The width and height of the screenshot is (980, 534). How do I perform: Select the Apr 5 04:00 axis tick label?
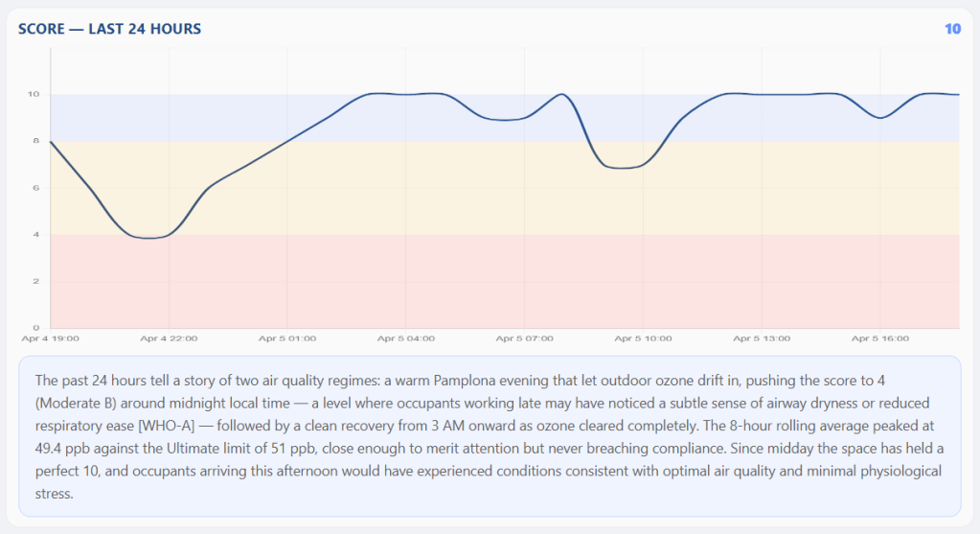406,338
